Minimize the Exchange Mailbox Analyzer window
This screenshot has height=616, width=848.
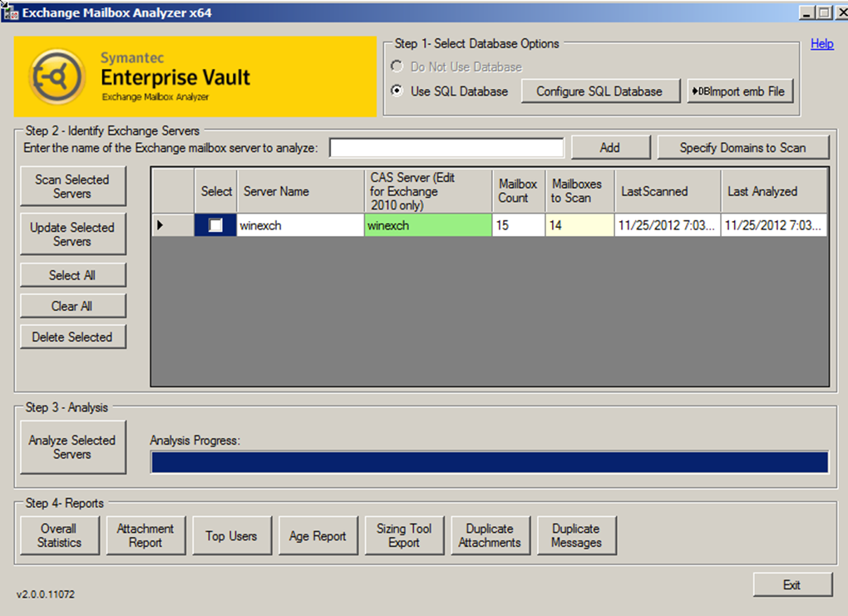[x=807, y=12]
